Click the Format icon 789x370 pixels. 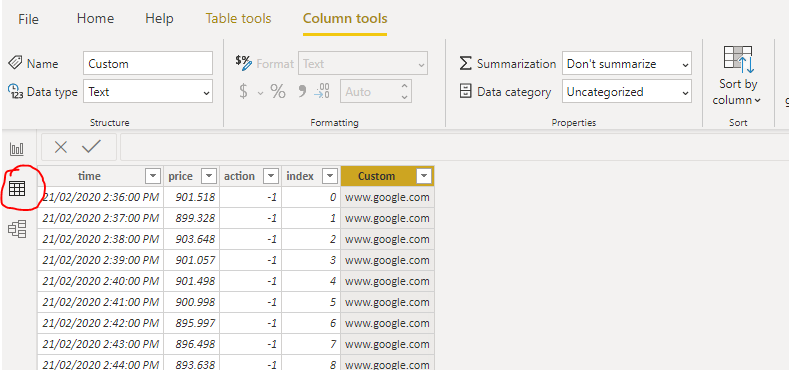[x=244, y=63]
